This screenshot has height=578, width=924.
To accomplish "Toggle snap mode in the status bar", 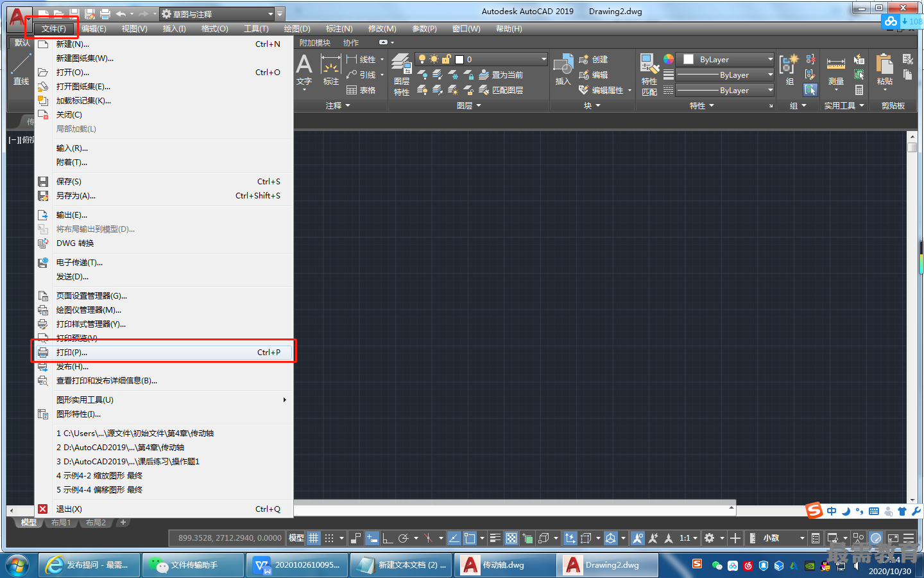I will tap(329, 538).
